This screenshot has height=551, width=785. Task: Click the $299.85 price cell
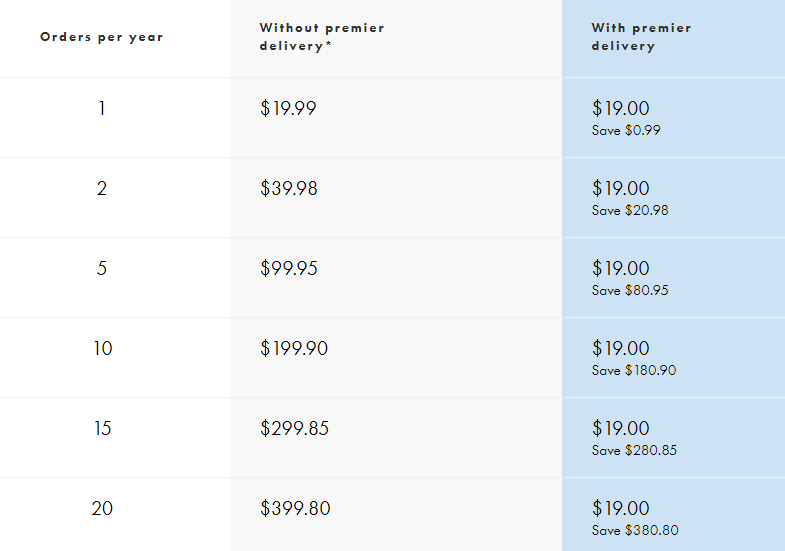pyautogui.click(x=294, y=428)
